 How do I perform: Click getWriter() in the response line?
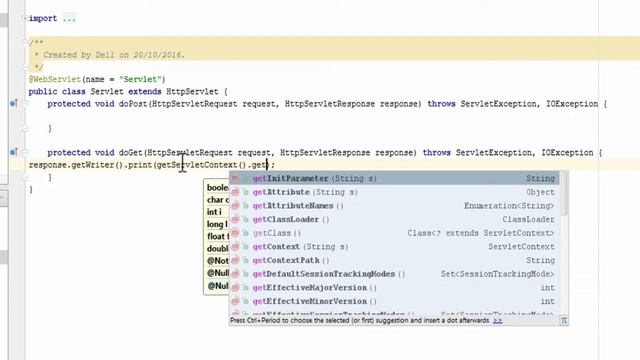[97, 165]
